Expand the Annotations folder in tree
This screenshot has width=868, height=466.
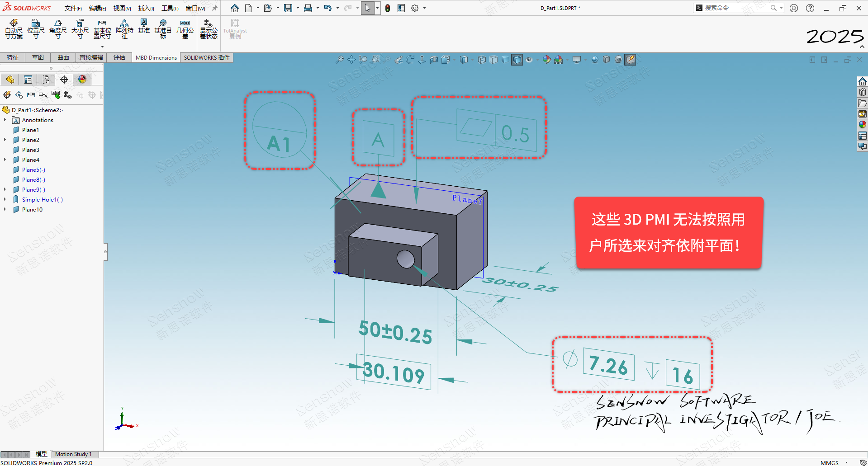[5, 120]
